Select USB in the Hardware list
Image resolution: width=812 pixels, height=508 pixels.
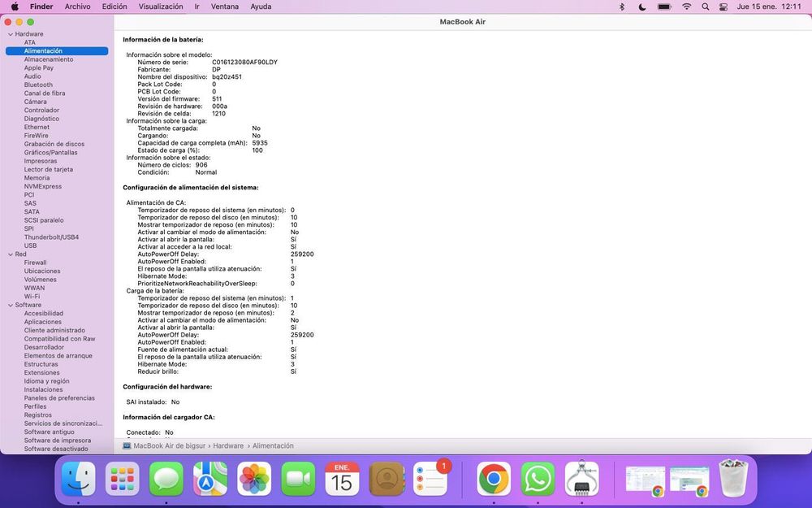point(31,245)
